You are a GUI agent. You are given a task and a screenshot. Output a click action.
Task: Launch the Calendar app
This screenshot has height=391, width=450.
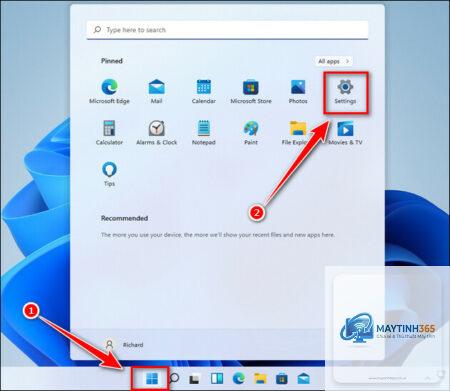coord(204,91)
